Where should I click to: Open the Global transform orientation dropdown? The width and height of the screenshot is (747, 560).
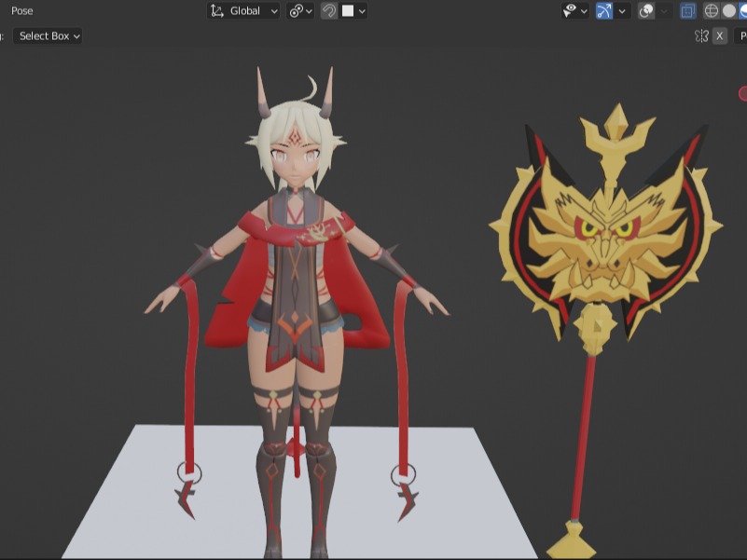[243, 11]
